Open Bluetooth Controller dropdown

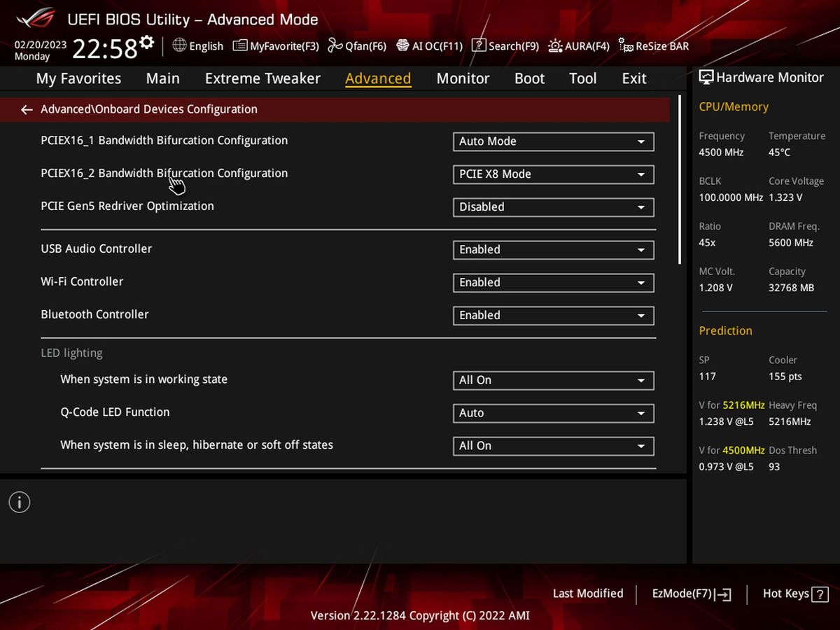point(553,316)
